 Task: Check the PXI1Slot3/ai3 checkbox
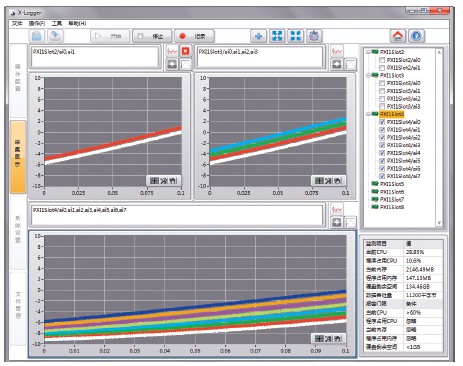click(x=382, y=106)
